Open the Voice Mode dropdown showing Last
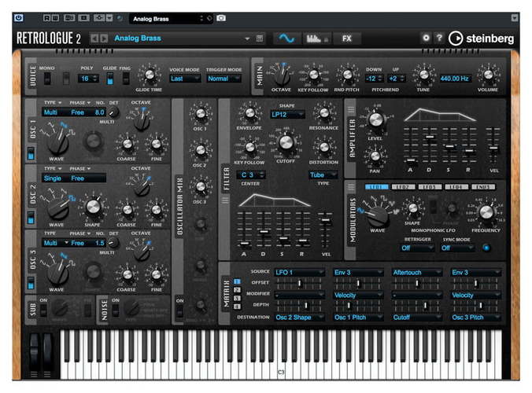The width and height of the screenshot is (532, 393). coord(185,79)
